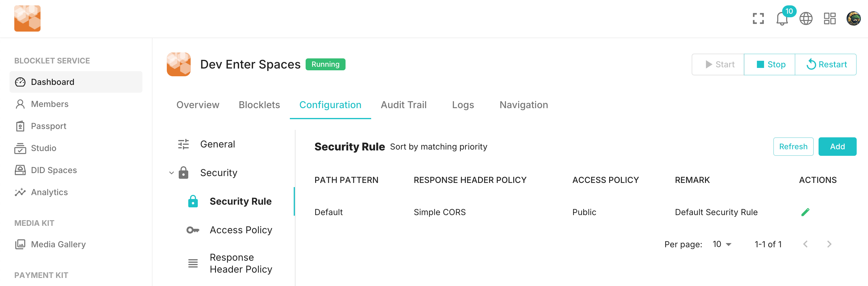This screenshot has width=868, height=286.
Task: Open the notifications bell
Action: [x=782, y=18]
